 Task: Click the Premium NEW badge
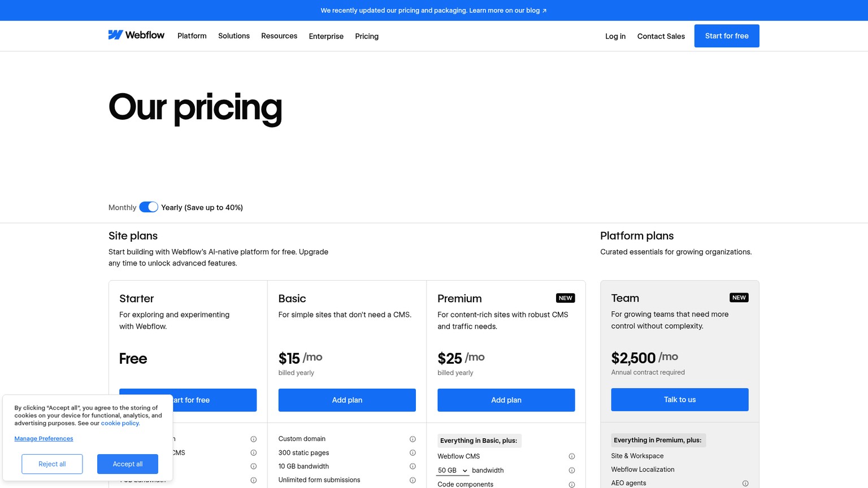click(566, 298)
